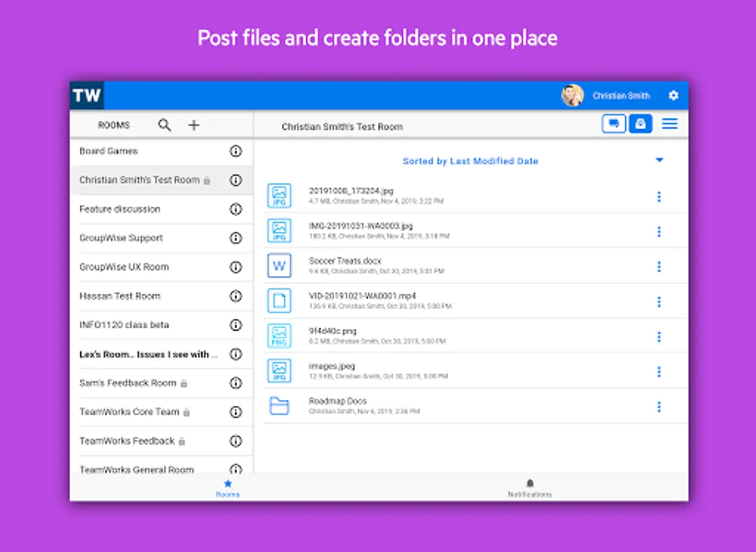The width and height of the screenshot is (756, 552).
Task: Click Sorted by Last Modified Date link
Action: 470,161
